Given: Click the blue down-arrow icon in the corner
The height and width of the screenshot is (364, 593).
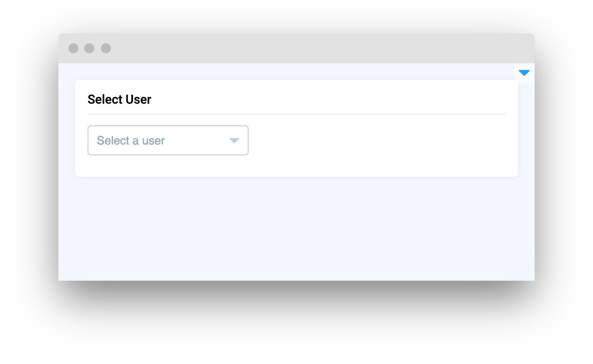Looking at the screenshot, I should pos(524,73).
